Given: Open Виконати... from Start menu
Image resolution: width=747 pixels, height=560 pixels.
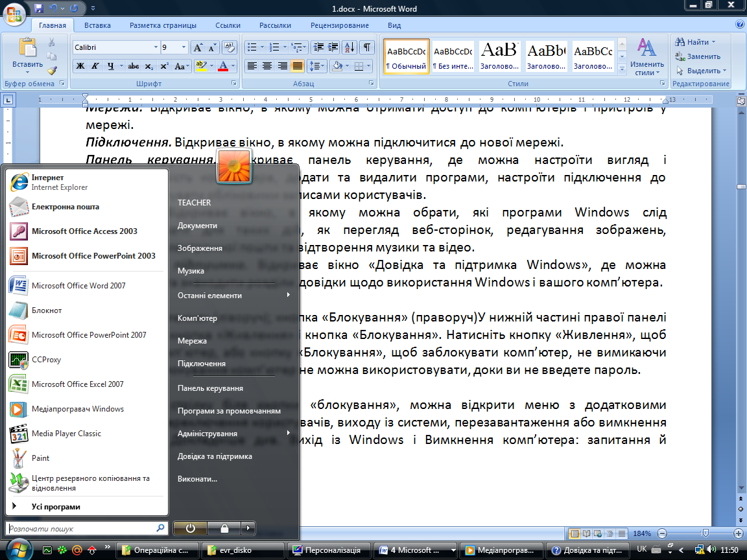Looking at the screenshot, I should (197, 478).
